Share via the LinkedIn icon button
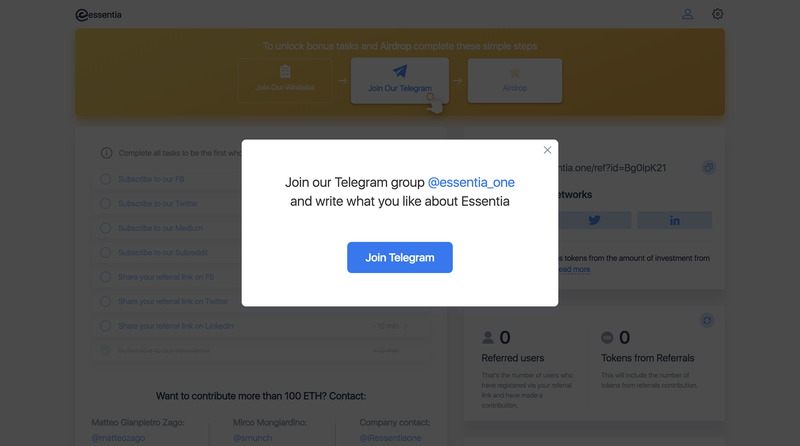This screenshot has width=800, height=446. (674, 220)
